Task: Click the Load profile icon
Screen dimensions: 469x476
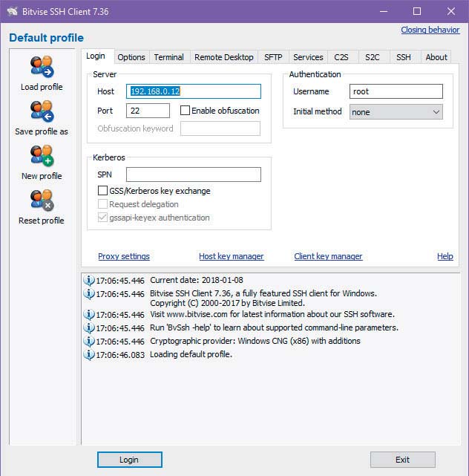Action: point(42,67)
